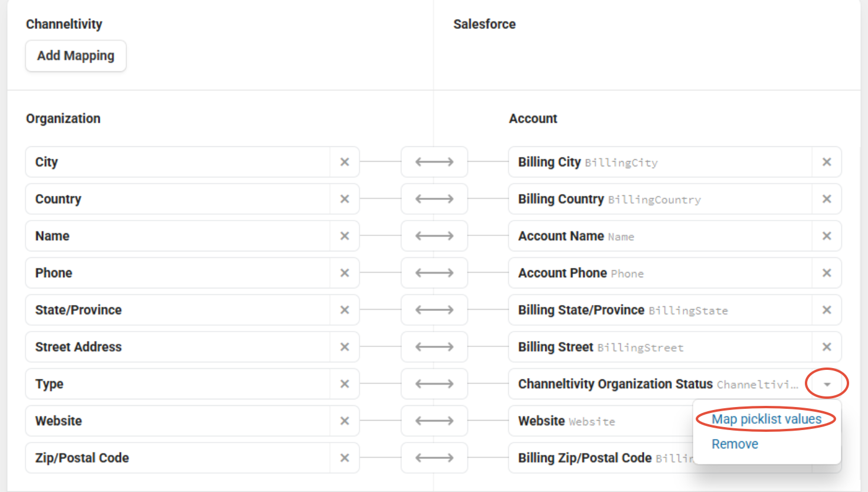
Task: Click the Channeltivity column heading
Action: coord(64,24)
